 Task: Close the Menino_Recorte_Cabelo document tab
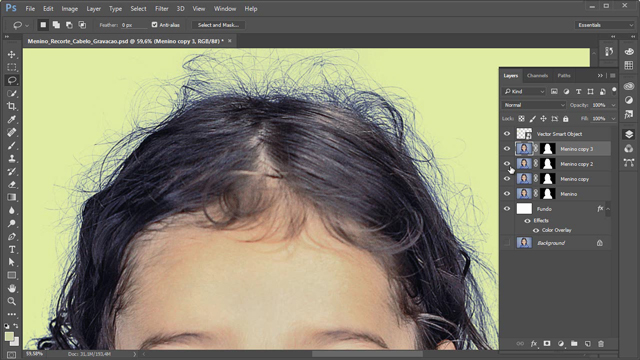tap(230, 41)
